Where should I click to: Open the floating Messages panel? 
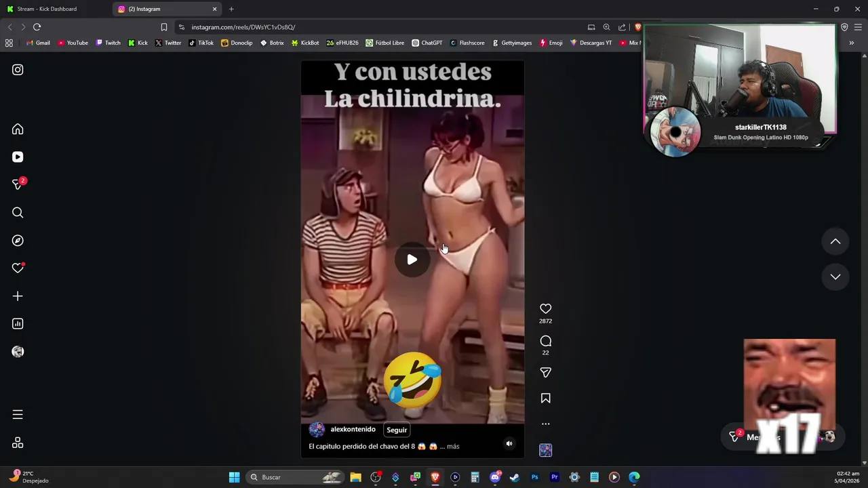[x=781, y=437]
